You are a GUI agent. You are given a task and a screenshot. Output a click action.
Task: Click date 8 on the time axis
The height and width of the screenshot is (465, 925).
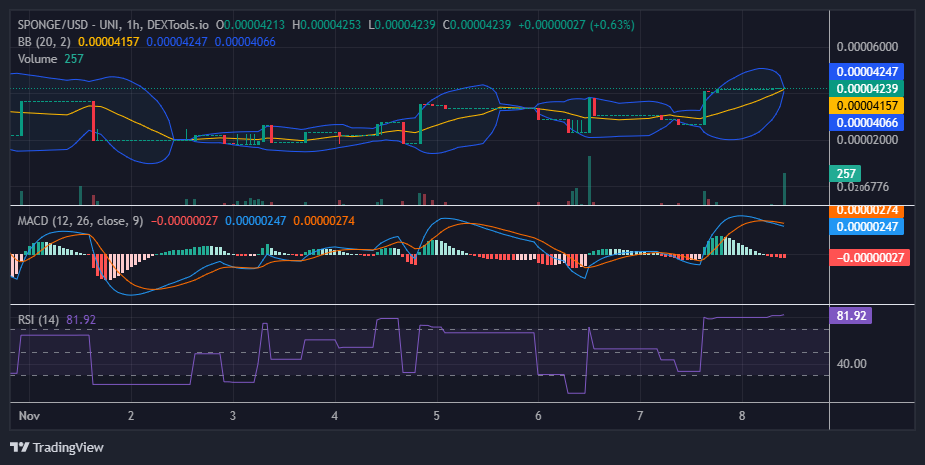(x=742, y=416)
